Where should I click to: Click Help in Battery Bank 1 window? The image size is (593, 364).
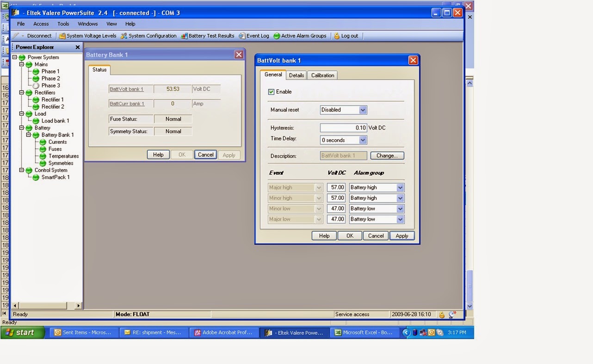158,155
